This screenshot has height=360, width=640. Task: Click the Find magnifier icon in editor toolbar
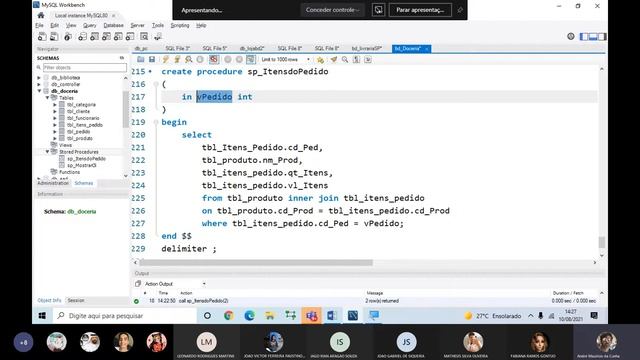[x=345, y=60]
